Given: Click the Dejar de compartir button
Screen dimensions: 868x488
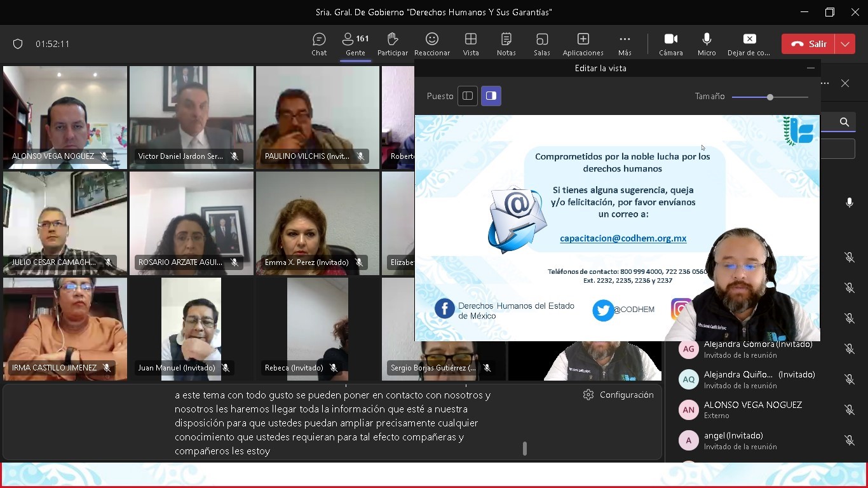Looking at the screenshot, I should pyautogui.click(x=749, y=44).
